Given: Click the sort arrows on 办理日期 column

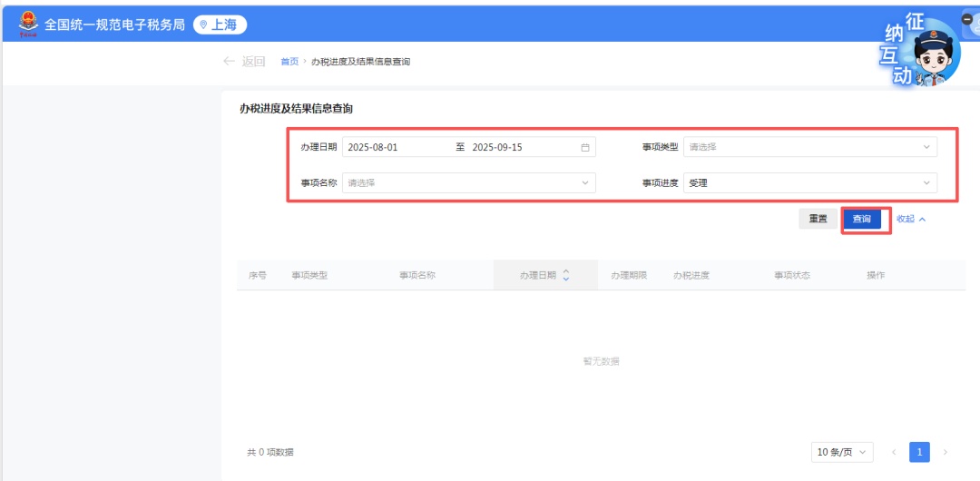Looking at the screenshot, I should pyautogui.click(x=566, y=275).
